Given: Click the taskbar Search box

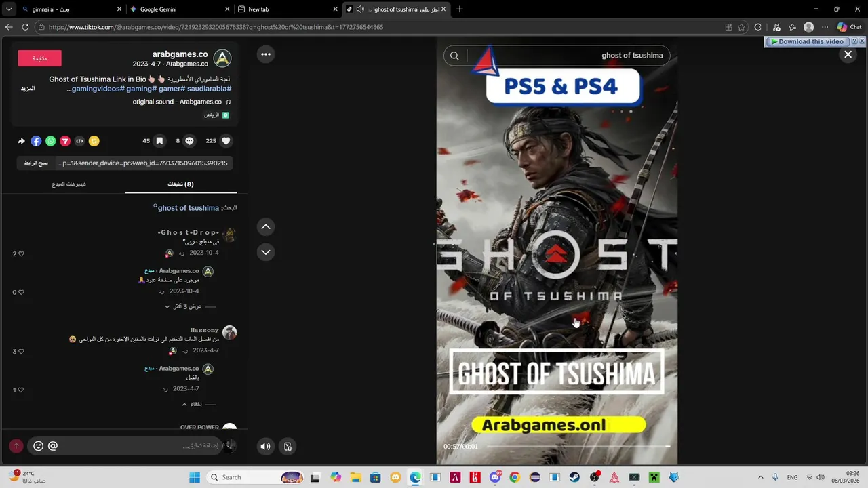Looking at the screenshot, I should click(x=255, y=477).
